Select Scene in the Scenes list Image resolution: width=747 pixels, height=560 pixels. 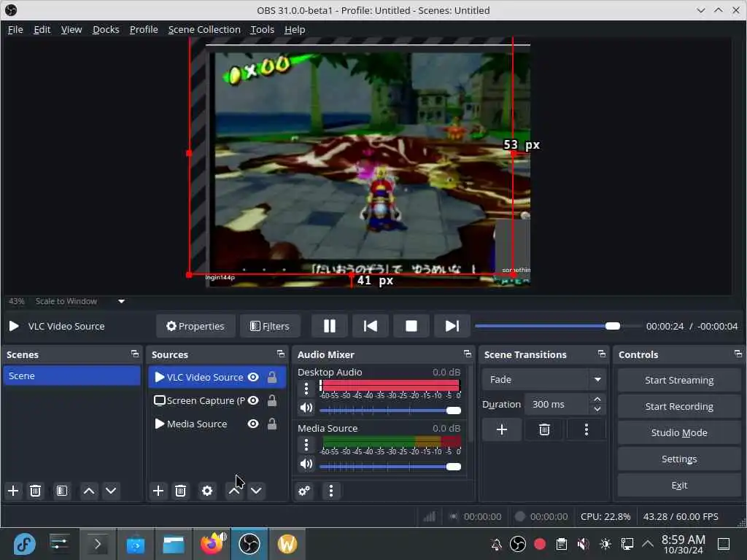click(x=72, y=376)
